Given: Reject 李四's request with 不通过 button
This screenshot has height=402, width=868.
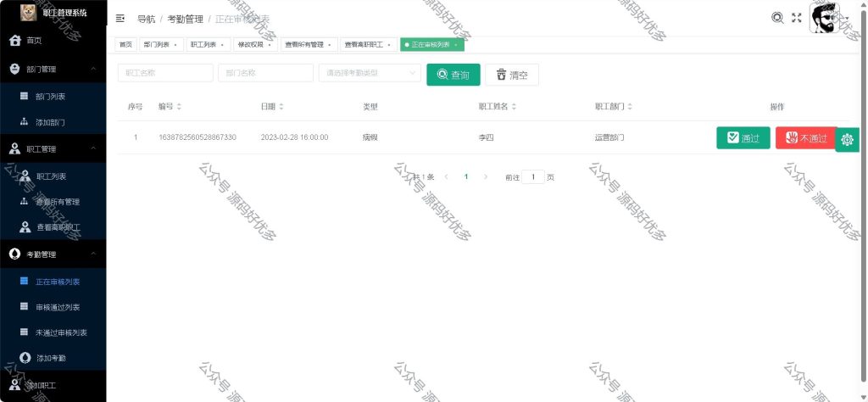Looking at the screenshot, I should (x=807, y=138).
